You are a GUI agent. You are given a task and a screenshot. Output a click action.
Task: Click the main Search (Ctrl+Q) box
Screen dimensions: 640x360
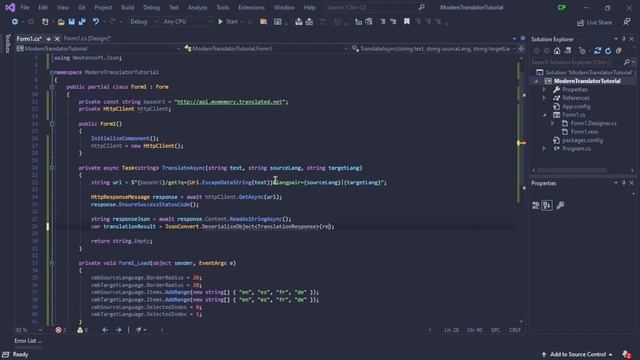coord(371,7)
